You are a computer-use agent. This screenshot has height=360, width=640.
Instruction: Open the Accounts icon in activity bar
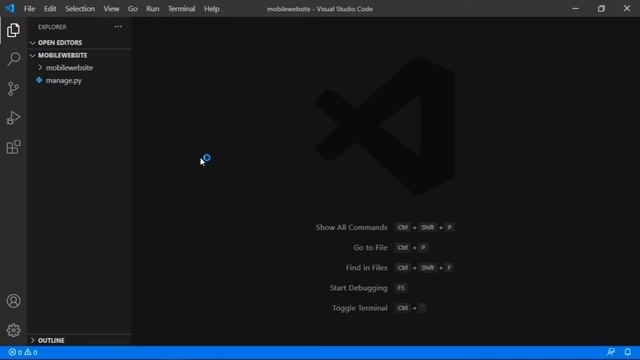[13, 301]
